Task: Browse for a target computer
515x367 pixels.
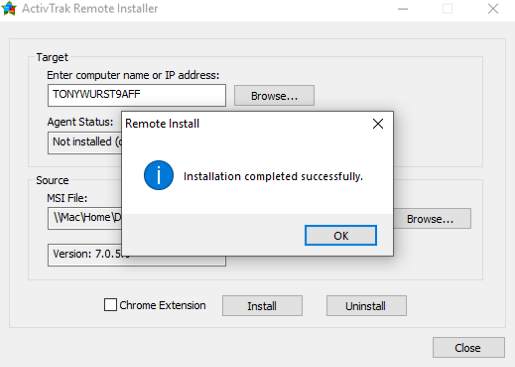Action: point(274,96)
